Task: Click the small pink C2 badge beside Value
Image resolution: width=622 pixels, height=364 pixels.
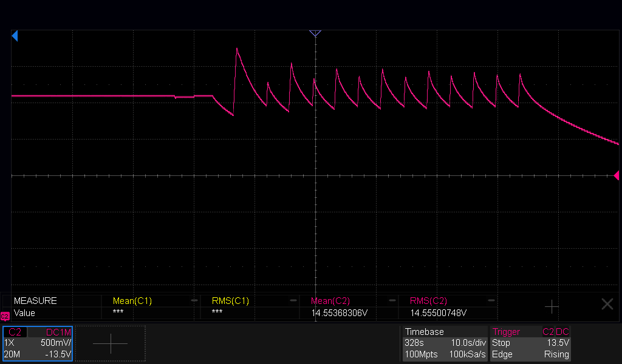Action: click(5, 316)
